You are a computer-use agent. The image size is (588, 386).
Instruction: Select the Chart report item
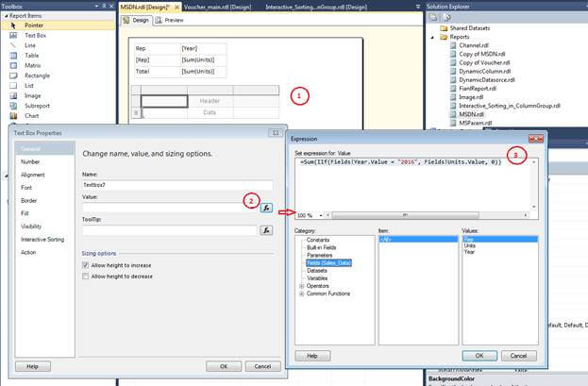31,116
